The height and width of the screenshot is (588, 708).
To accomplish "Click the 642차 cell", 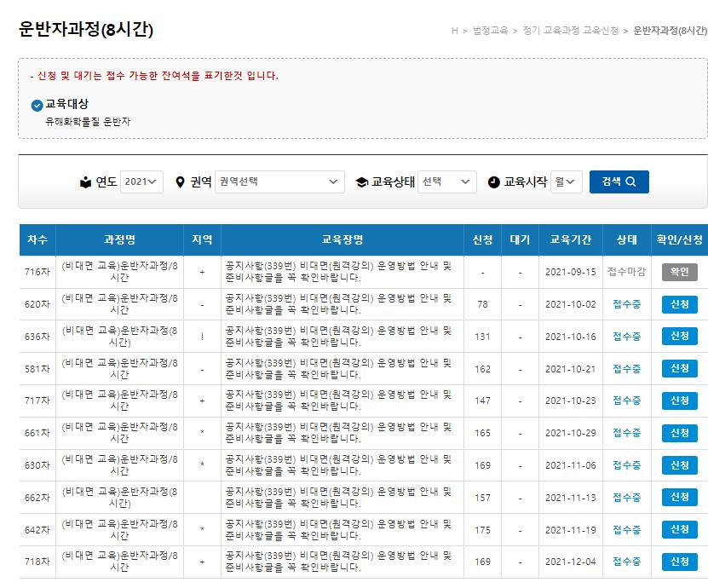I will [37, 530].
